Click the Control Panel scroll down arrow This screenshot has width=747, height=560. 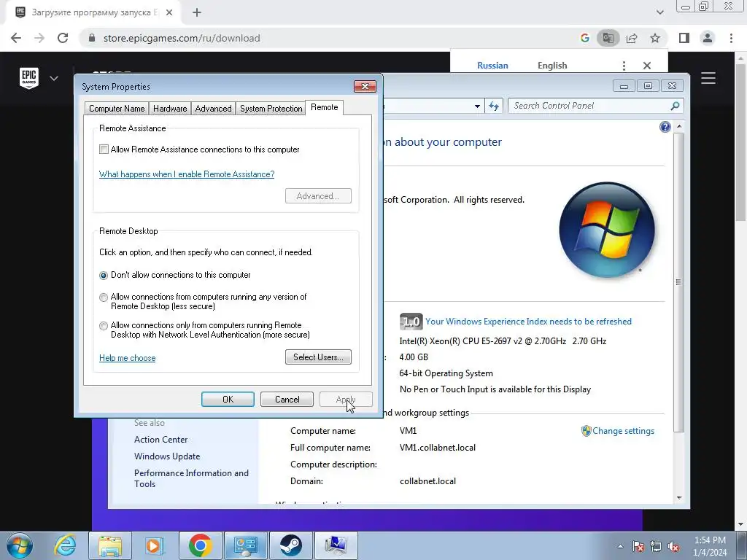(x=679, y=497)
